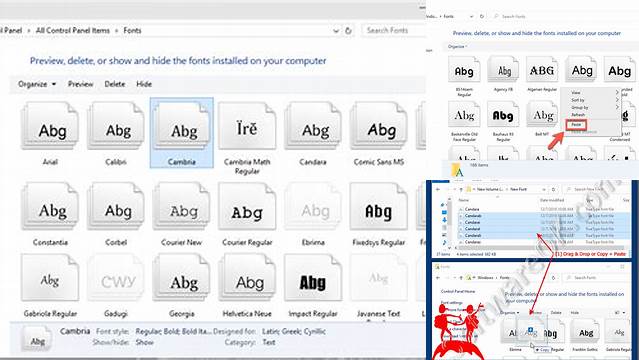Select the highlighted Cambria font icon
The width and height of the screenshot is (639, 360).
coord(181,126)
